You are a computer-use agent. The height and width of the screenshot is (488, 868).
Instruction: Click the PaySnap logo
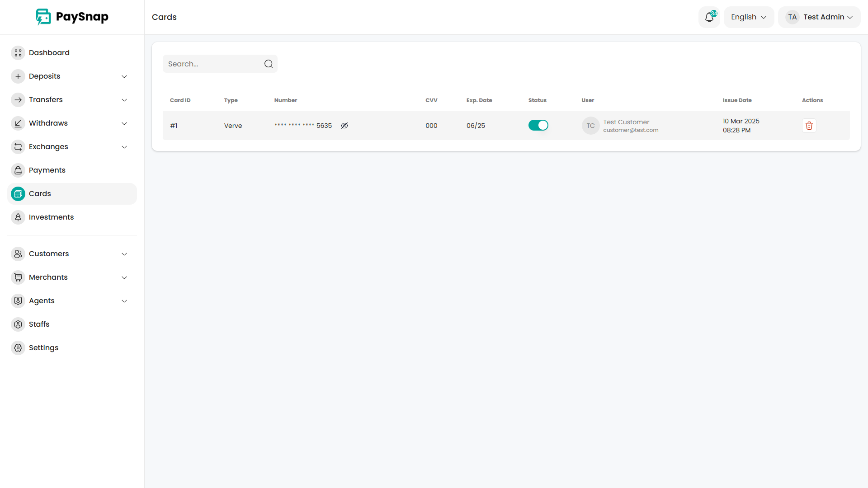click(x=72, y=17)
